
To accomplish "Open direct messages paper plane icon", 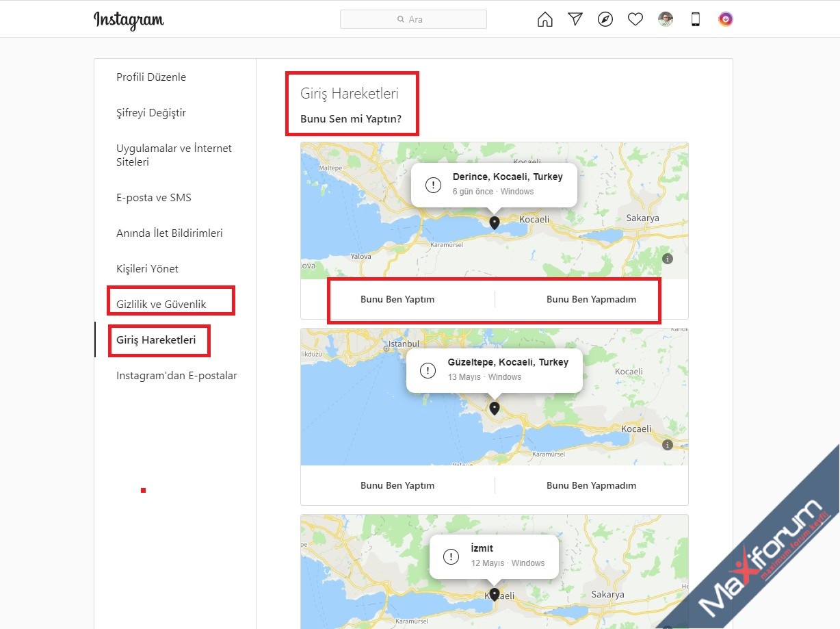I will pyautogui.click(x=575, y=19).
